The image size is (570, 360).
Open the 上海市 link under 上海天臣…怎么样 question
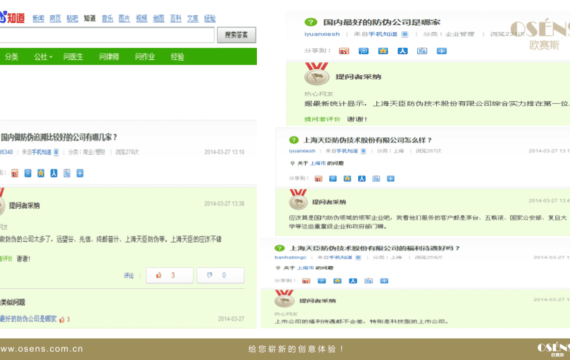[x=318, y=163]
